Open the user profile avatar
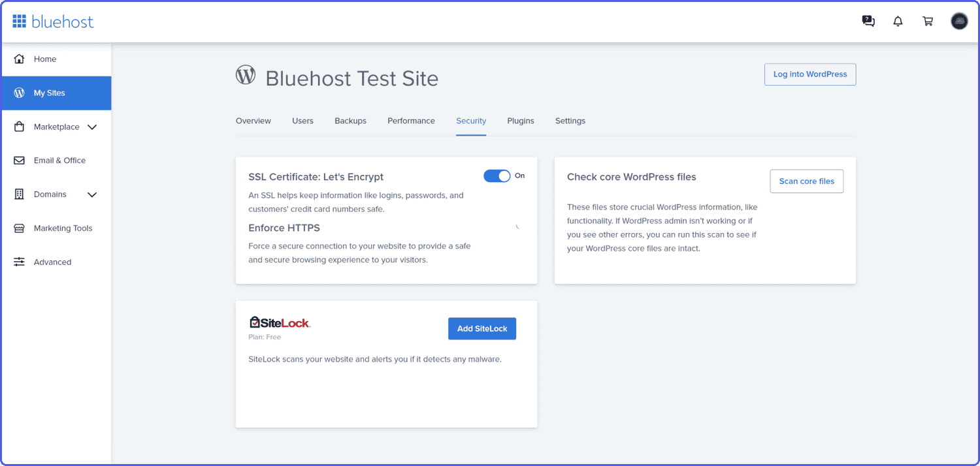Image resolution: width=980 pixels, height=466 pixels. (959, 21)
